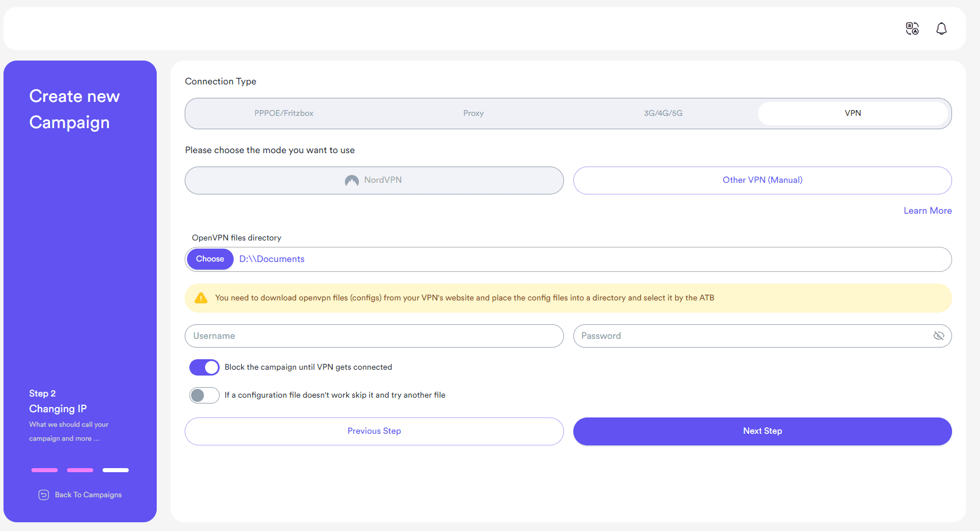The width and height of the screenshot is (980, 531).
Task: Open the Learn More link
Action: pos(928,211)
